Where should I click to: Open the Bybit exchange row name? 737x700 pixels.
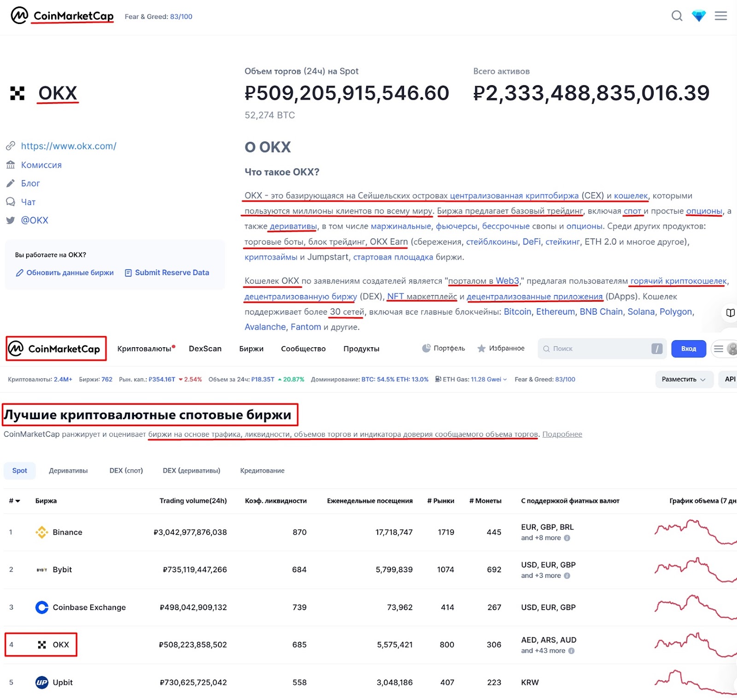click(x=62, y=570)
